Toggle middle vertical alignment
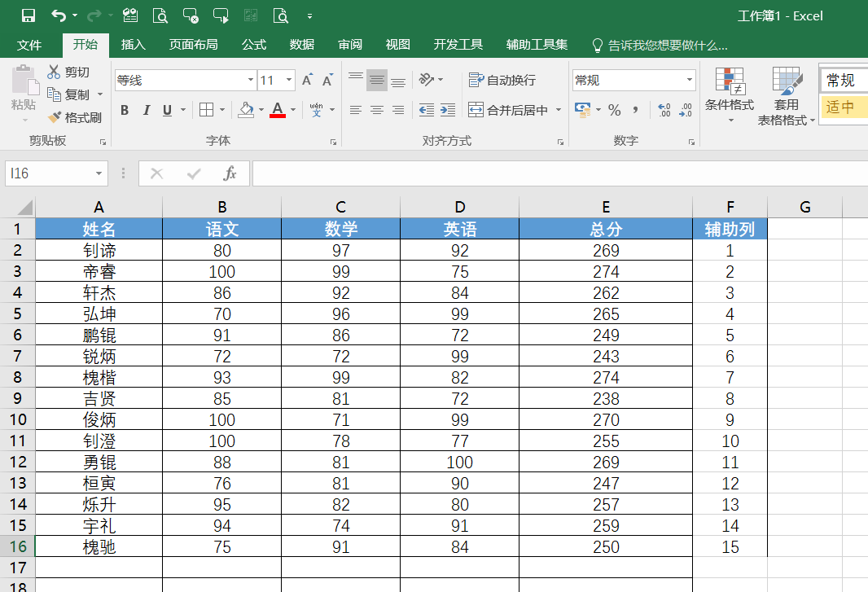This screenshot has height=592, width=868. pyautogui.click(x=377, y=81)
